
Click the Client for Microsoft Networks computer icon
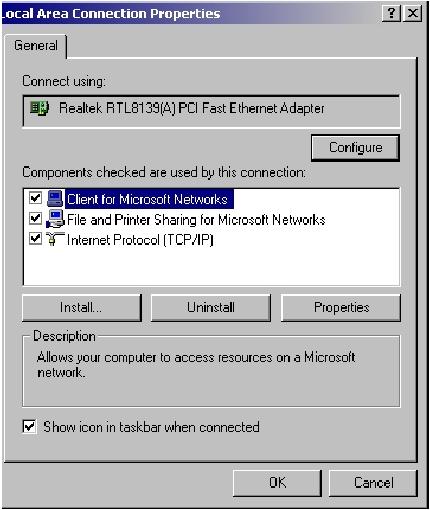[55, 199]
